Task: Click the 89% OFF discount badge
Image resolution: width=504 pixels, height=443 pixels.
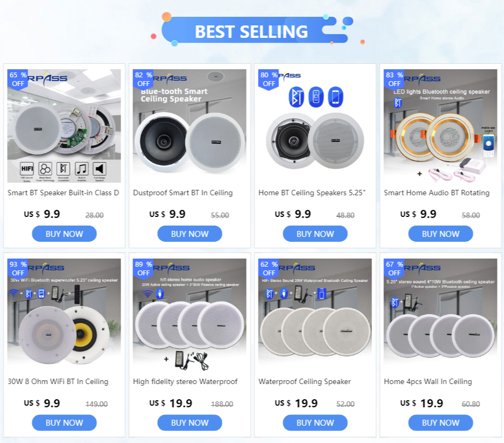Action: 143,269
